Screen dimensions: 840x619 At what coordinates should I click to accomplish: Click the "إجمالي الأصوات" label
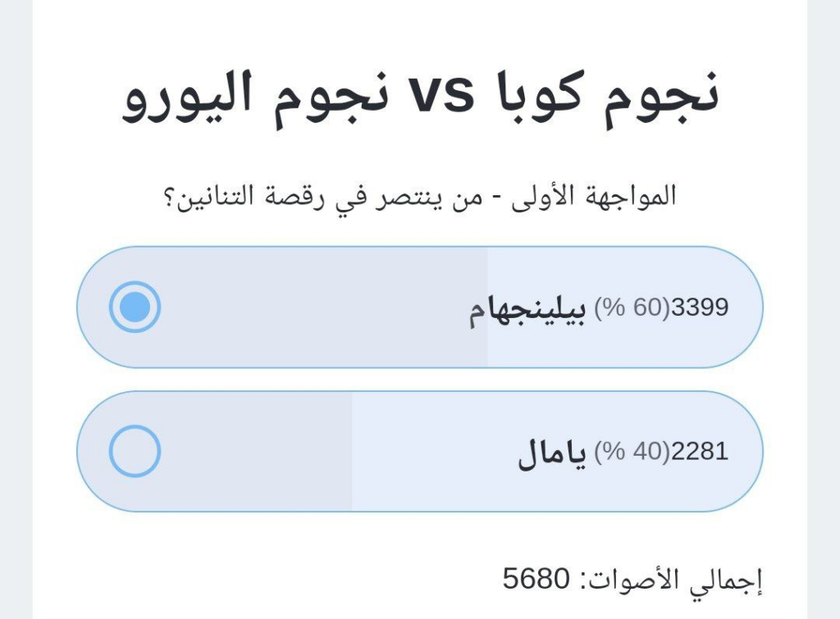pyautogui.click(x=672, y=580)
